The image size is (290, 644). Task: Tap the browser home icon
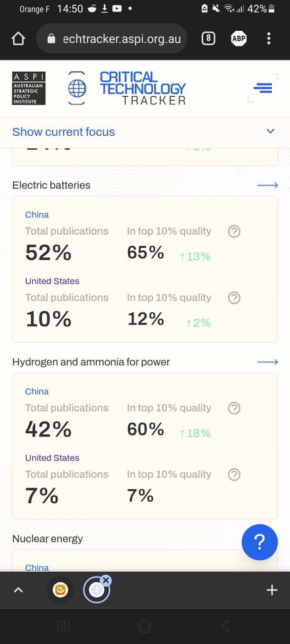pyautogui.click(x=18, y=38)
